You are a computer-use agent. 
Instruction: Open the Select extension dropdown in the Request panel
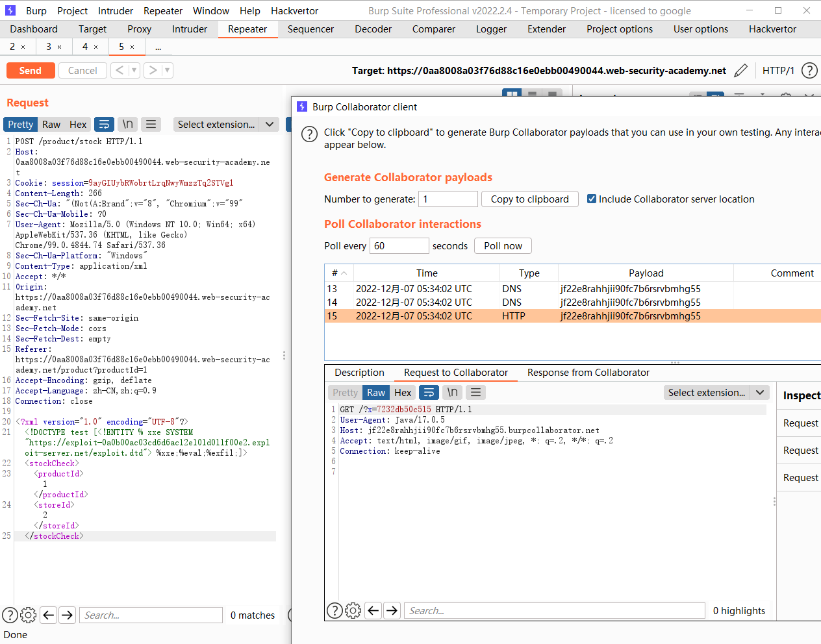coord(226,125)
